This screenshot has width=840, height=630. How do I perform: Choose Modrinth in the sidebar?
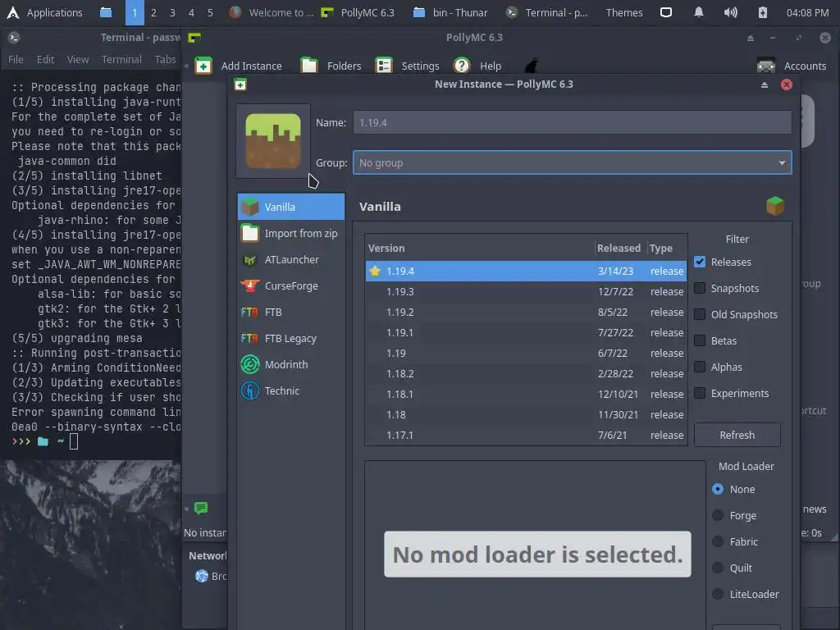pos(291,364)
